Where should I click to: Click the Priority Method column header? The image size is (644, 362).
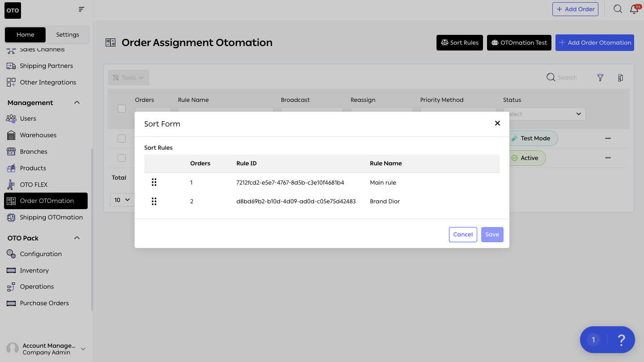442,100
